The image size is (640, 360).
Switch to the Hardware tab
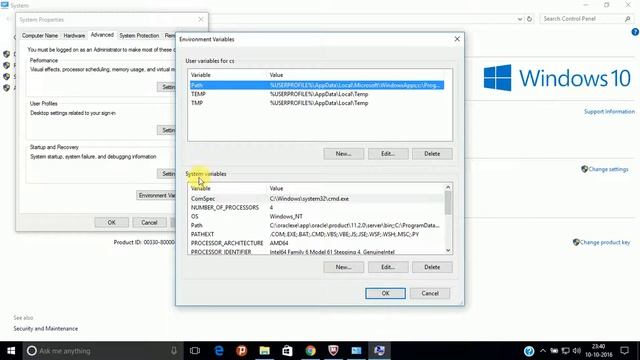[x=74, y=36]
